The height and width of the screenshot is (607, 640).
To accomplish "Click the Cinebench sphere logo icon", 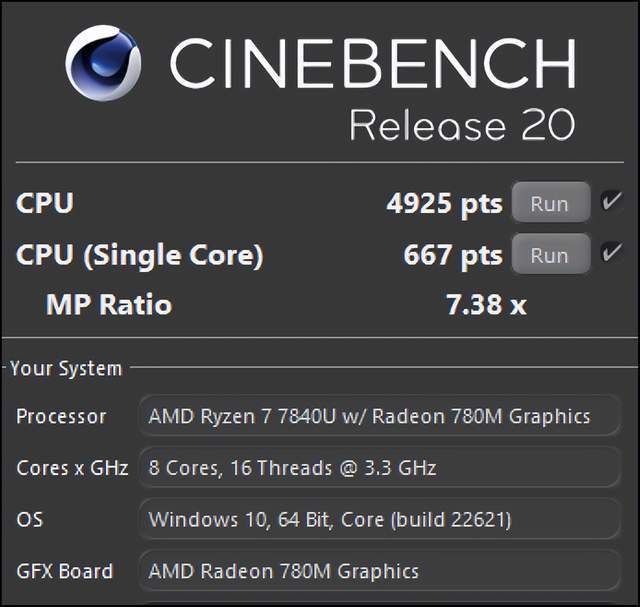I will point(103,62).
